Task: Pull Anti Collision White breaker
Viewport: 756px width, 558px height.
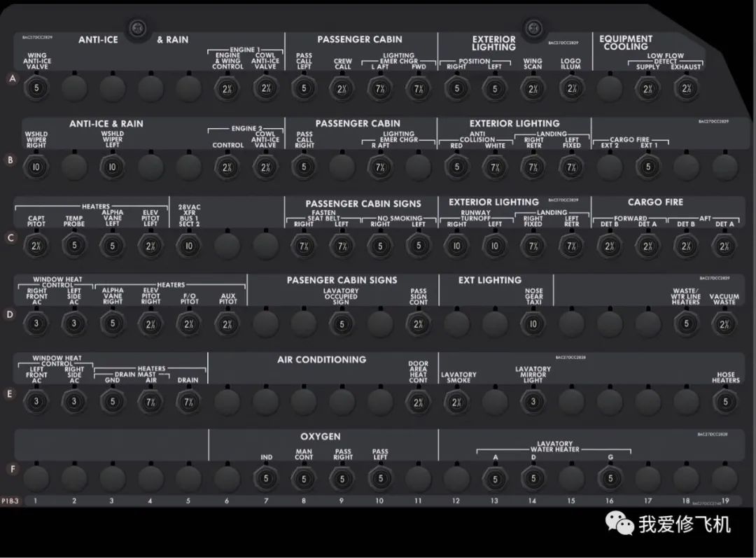Action: pyautogui.click(x=495, y=167)
